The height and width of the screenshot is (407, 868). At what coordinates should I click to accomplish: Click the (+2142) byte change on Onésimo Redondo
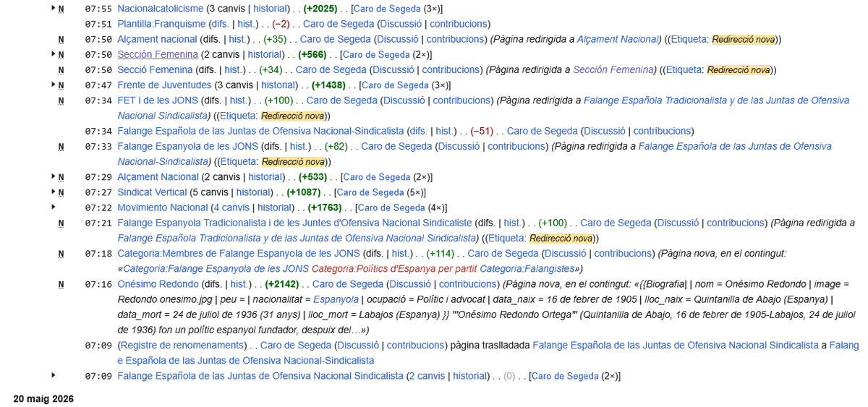tap(281, 284)
